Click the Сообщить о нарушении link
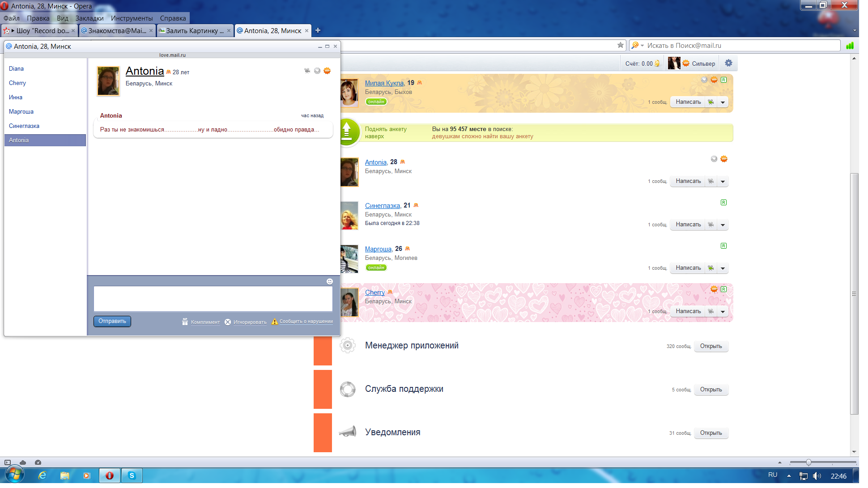 tap(306, 321)
